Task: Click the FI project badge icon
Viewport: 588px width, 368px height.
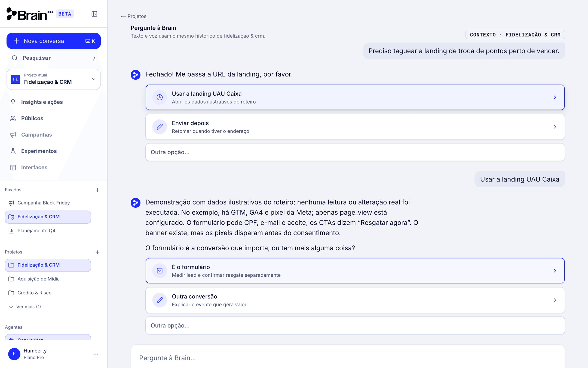Action: point(16,79)
